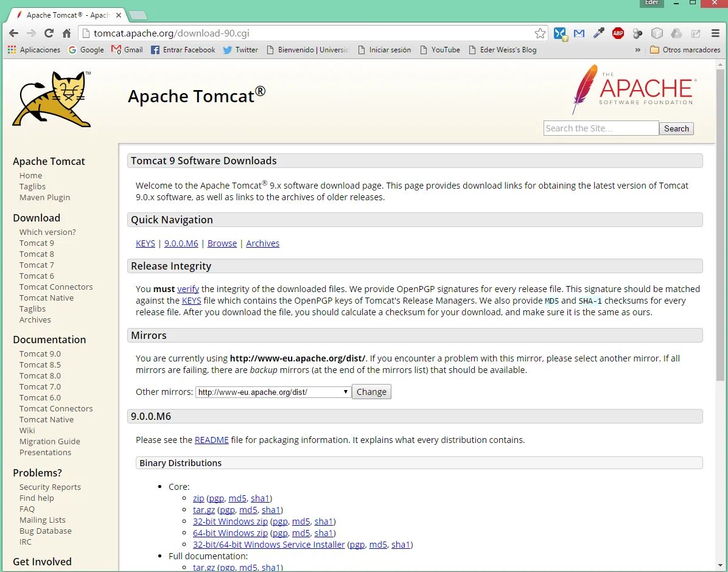Click the Eder profile button
The height and width of the screenshot is (572, 728).
[652, 3]
